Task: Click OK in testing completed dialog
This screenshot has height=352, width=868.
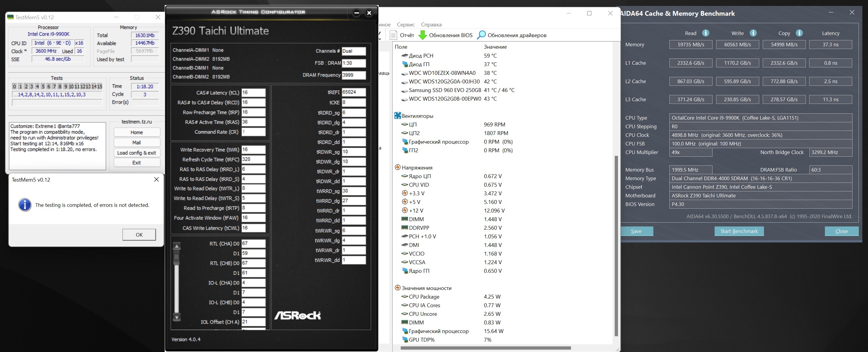Action: tap(139, 234)
